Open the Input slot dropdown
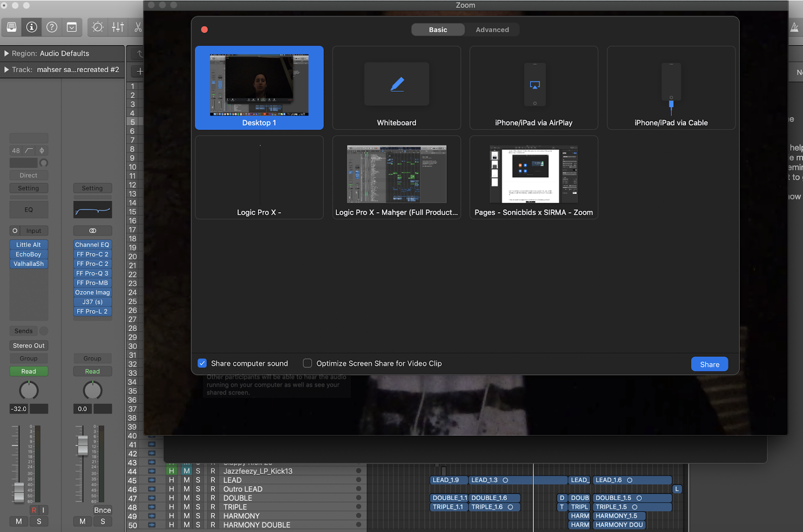803x532 pixels. pyautogui.click(x=34, y=231)
